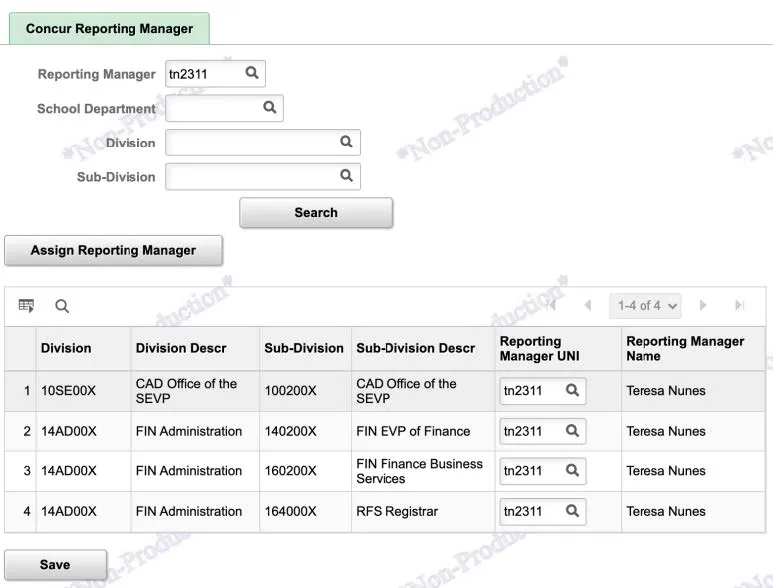The width and height of the screenshot is (773, 588).
Task: Click lookup icon for Reporting Manager field
Action: 252,73
